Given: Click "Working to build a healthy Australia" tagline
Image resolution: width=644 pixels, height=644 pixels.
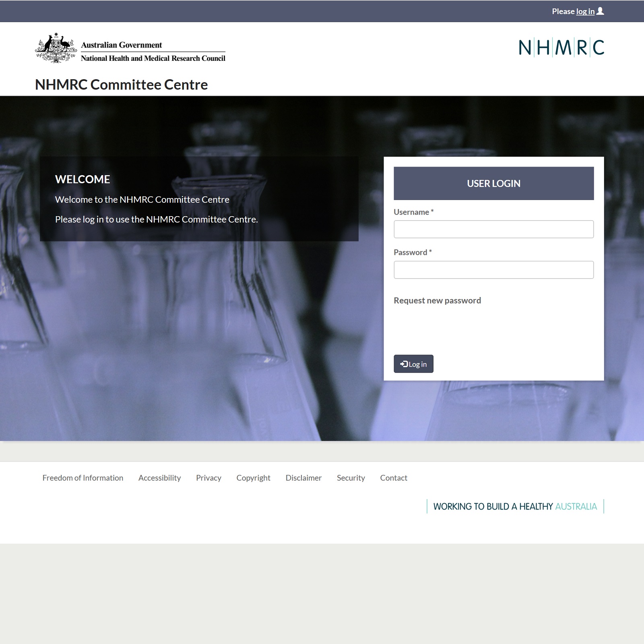Looking at the screenshot, I should [x=515, y=506].
